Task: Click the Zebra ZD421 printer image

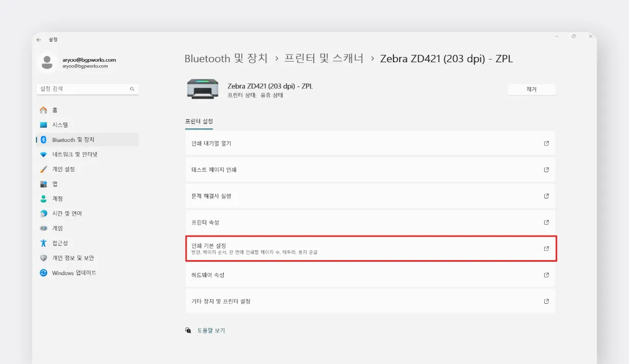Action: pyautogui.click(x=202, y=89)
